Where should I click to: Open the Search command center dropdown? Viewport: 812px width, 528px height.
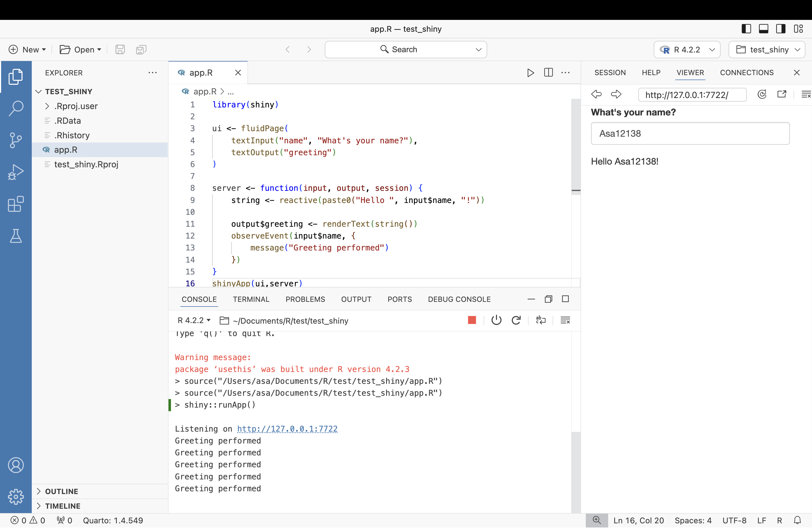point(478,49)
